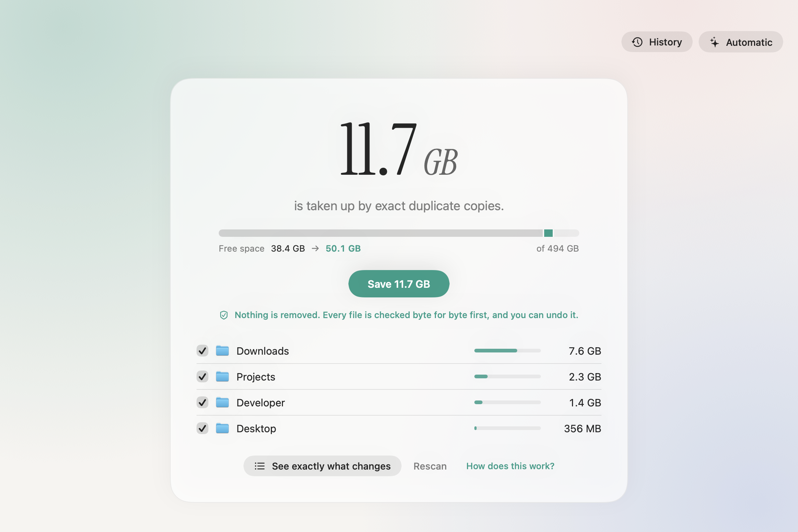Toggle the Desktop checkbox
This screenshot has height=532, width=798.
[202, 428]
